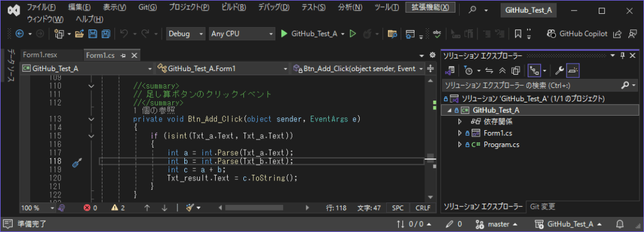Image resolution: width=644 pixels, height=232 pixels.
Task: Click the browser window toolbar icon
Action: click(410, 34)
